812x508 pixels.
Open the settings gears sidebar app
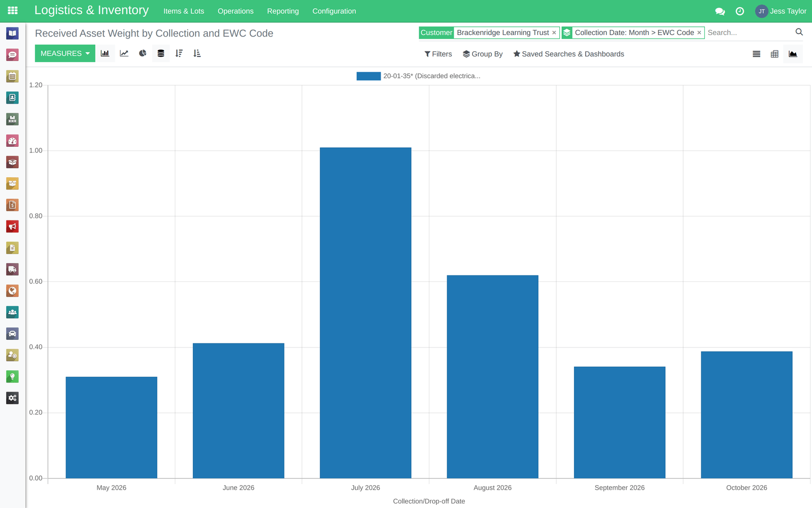[13, 398]
